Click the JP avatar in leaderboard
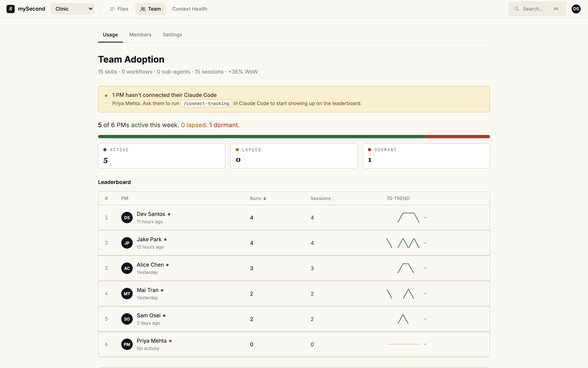Screen dimensions: 588x368 pyautogui.click(x=127, y=243)
